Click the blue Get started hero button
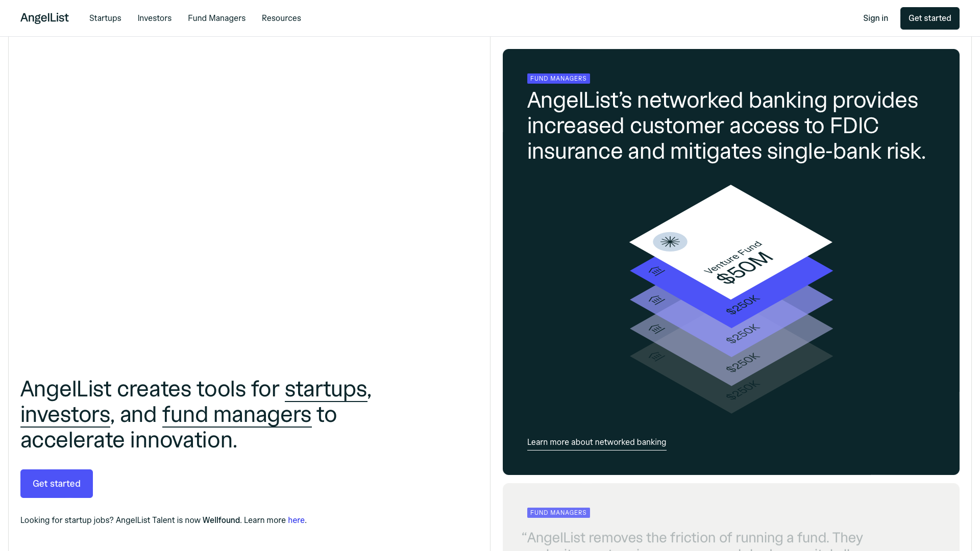 pos(57,484)
